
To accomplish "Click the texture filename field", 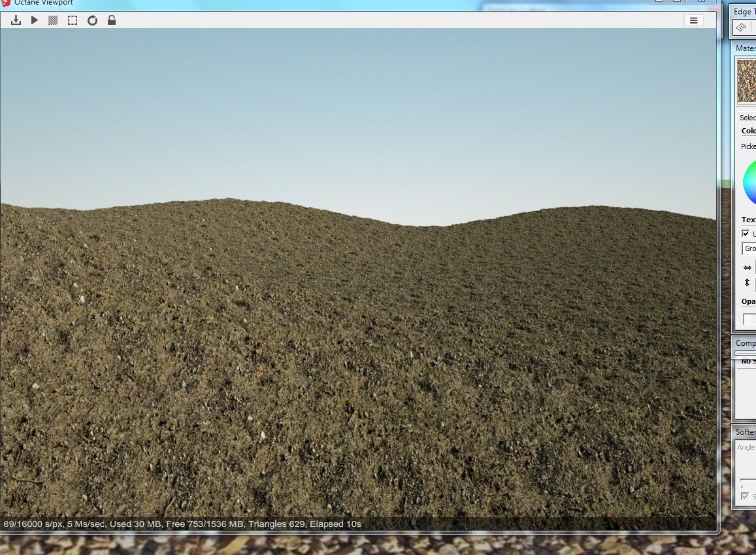I will [749, 248].
